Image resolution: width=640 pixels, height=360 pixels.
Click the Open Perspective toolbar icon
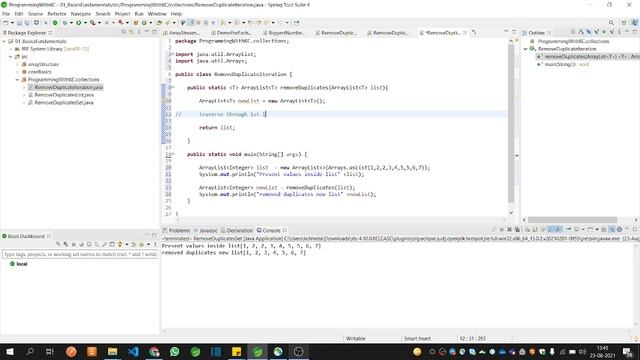(x=624, y=23)
